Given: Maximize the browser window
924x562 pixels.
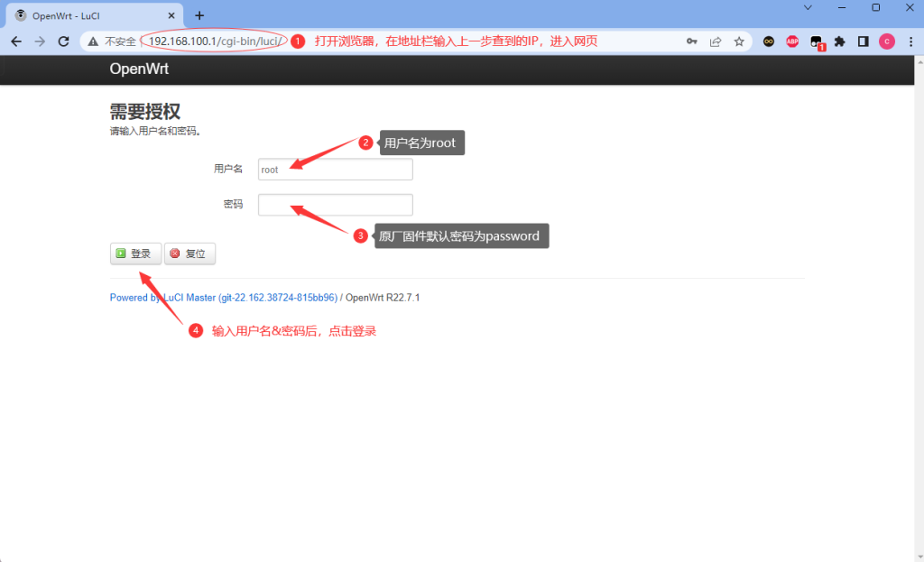Looking at the screenshot, I should (x=875, y=7).
